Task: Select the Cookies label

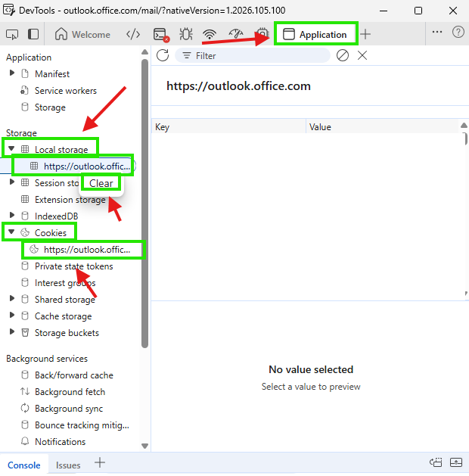Action: click(x=51, y=233)
